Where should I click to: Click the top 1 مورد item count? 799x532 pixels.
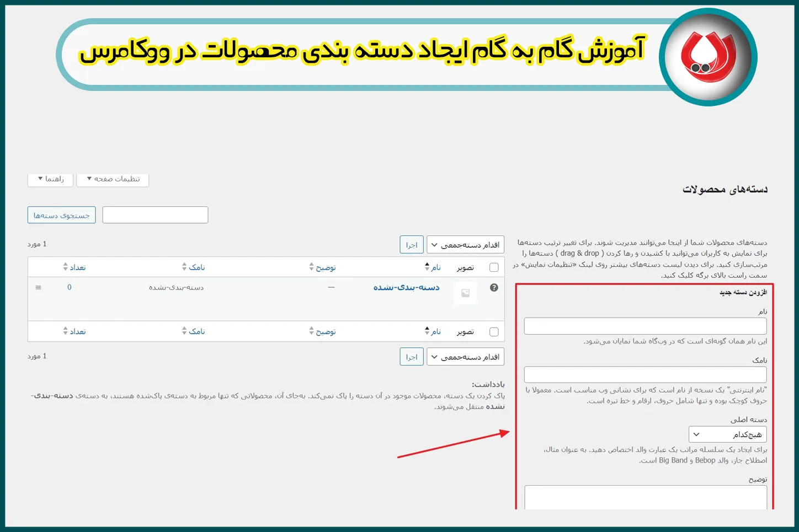pyautogui.click(x=37, y=244)
